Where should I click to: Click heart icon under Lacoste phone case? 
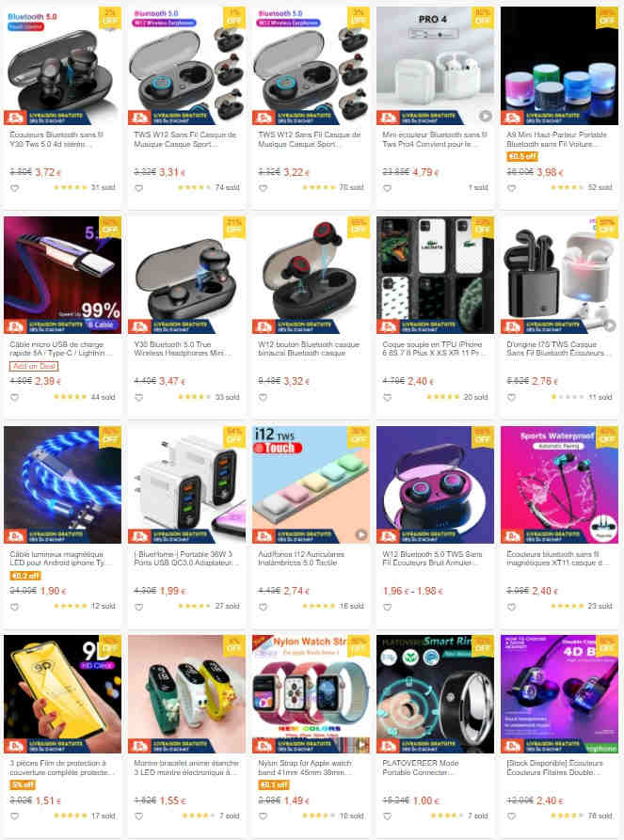[x=387, y=398]
